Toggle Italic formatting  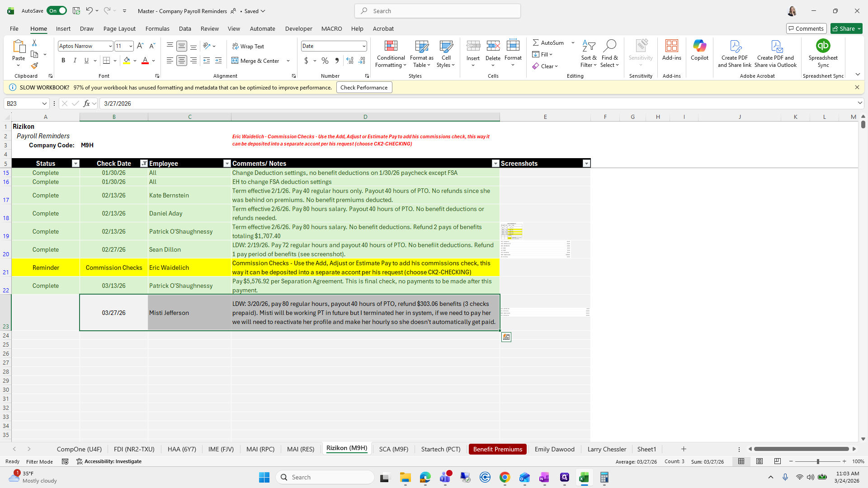pyautogui.click(x=75, y=61)
